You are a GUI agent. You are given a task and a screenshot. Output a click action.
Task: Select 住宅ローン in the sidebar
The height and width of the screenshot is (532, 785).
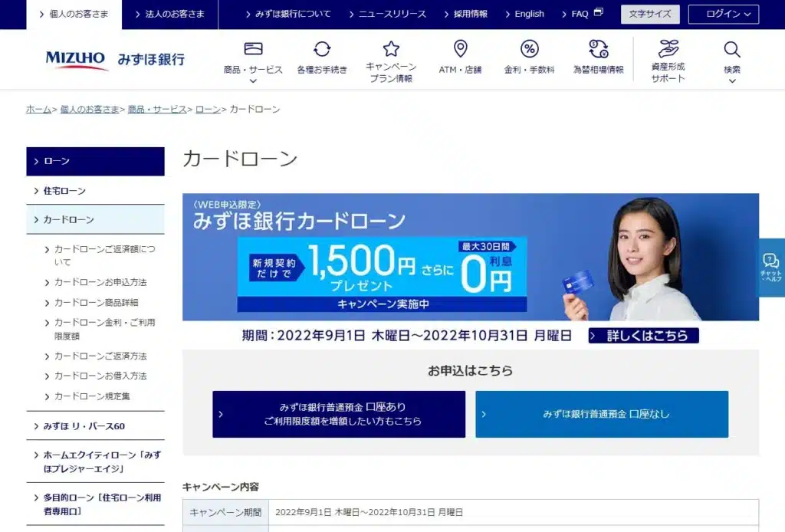point(95,191)
